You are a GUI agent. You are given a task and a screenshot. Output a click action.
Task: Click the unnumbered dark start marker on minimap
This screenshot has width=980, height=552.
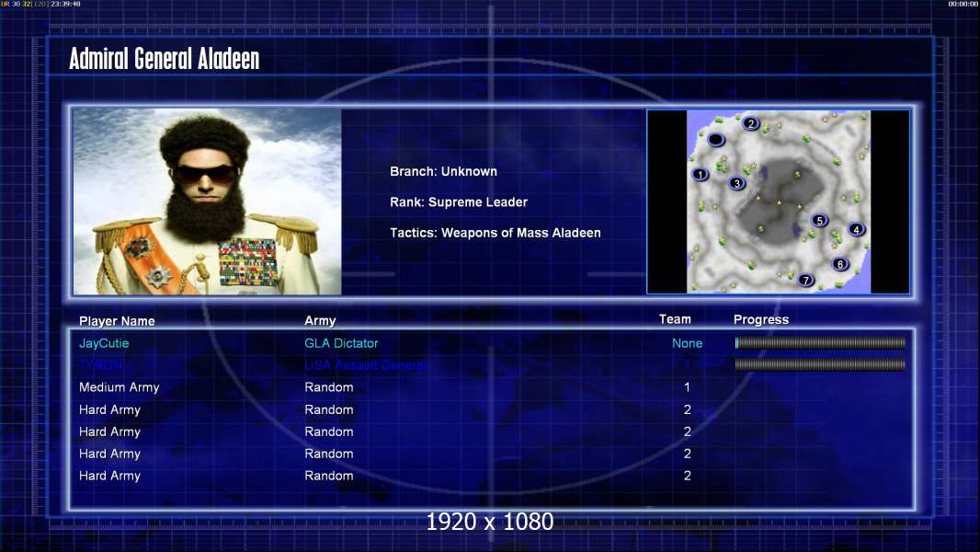[716, 140]
